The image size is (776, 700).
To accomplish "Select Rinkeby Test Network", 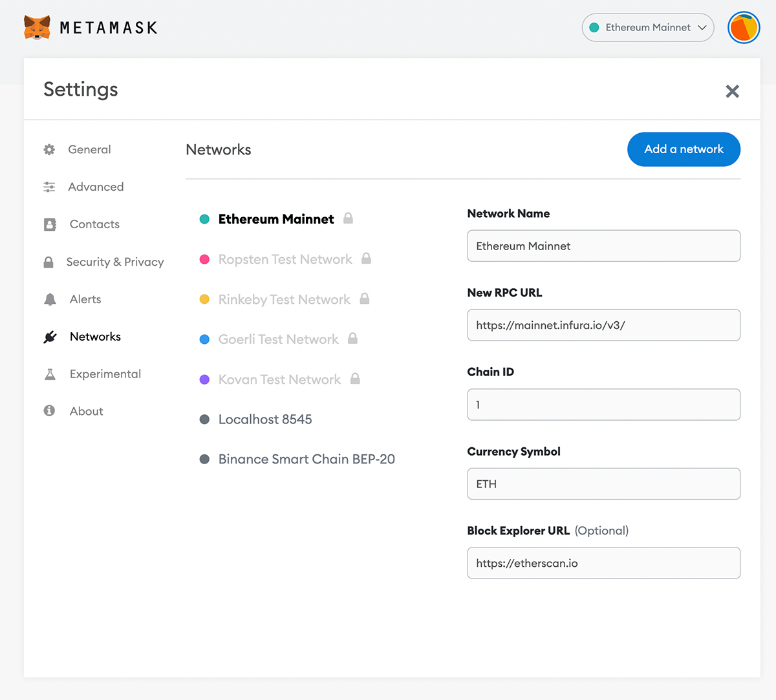I will pos(284,299).
